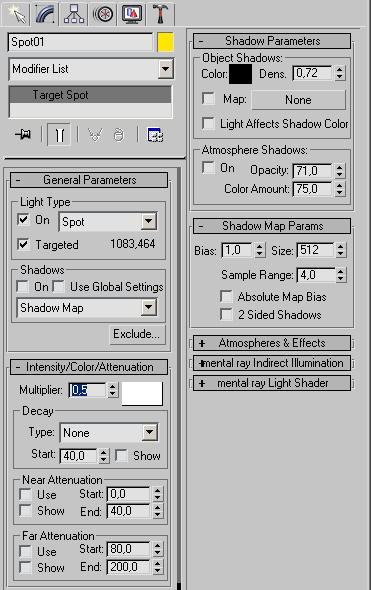Enable Far Attenuation Use checkbox
This screenshot has height=590, width=371.
(x=25, y=551)
